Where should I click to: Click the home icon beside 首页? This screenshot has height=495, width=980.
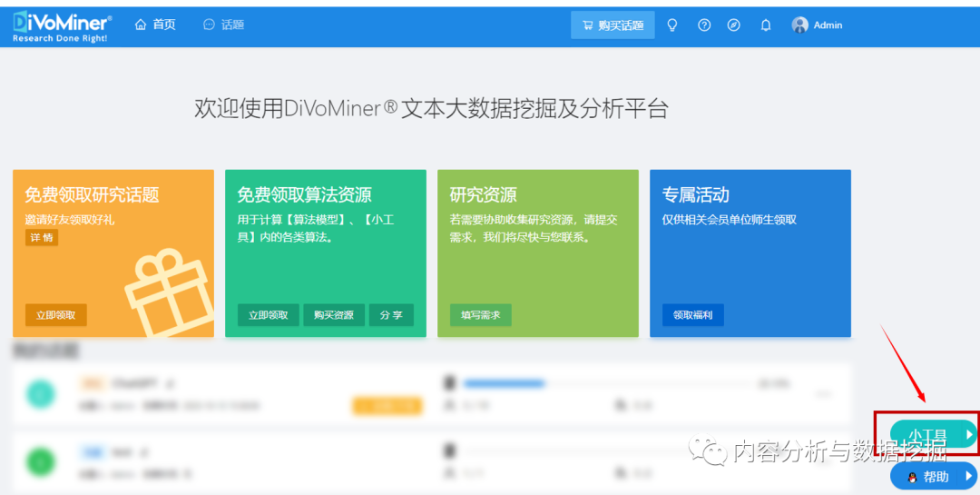pos(141,25)
